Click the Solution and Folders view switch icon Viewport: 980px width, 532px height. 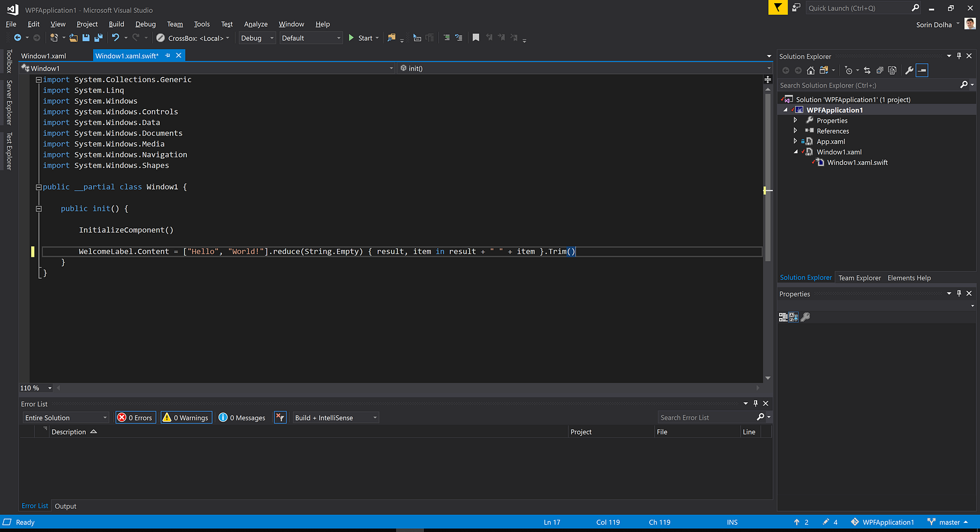coord(824,70)
